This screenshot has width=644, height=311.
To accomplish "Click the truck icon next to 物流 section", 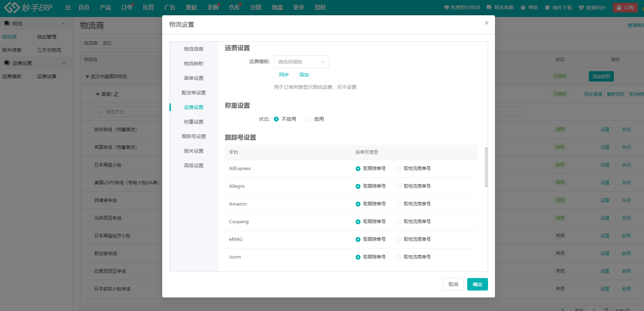I will coord(7,24).
